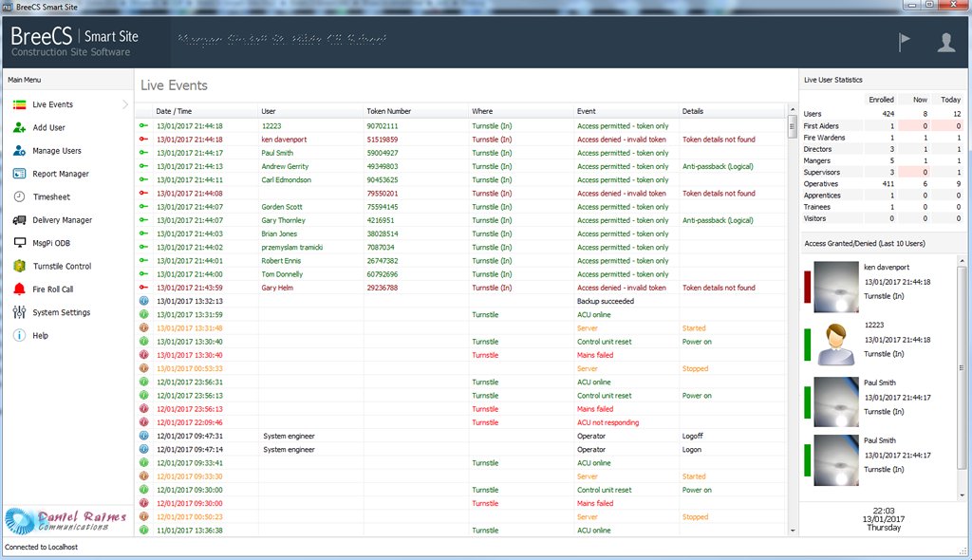
Task: Click icon of 13/01/2017 13:30:40 Mains failed row
Action: (144, 355)
